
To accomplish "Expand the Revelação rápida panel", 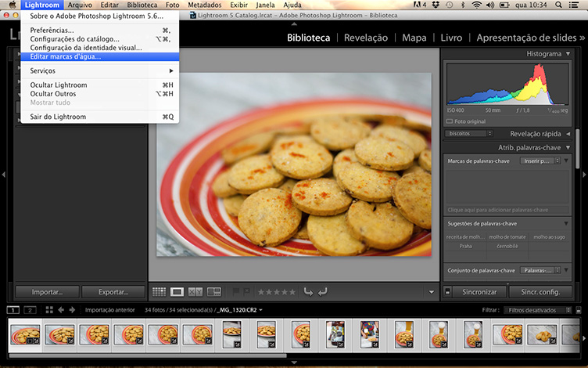I will point(567,134).
